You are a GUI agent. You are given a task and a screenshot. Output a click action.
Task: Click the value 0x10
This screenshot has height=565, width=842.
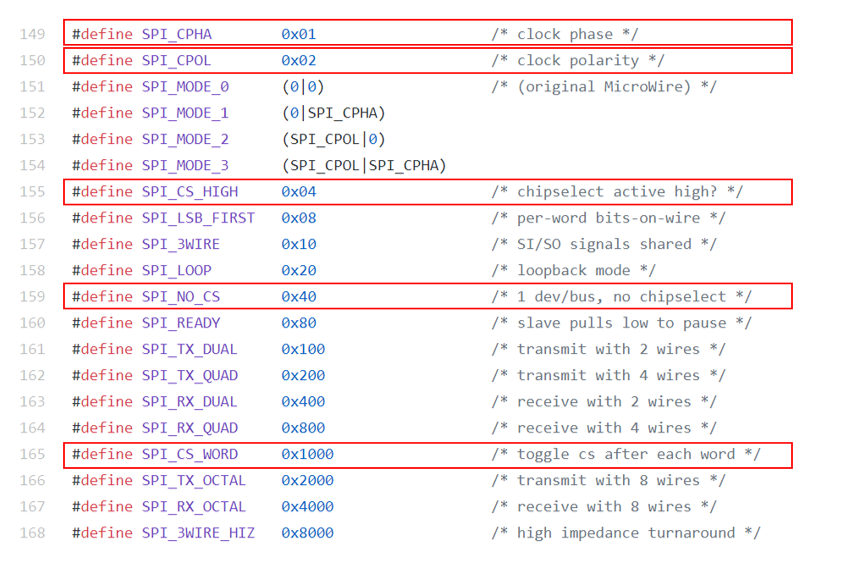tap(299, 244)
